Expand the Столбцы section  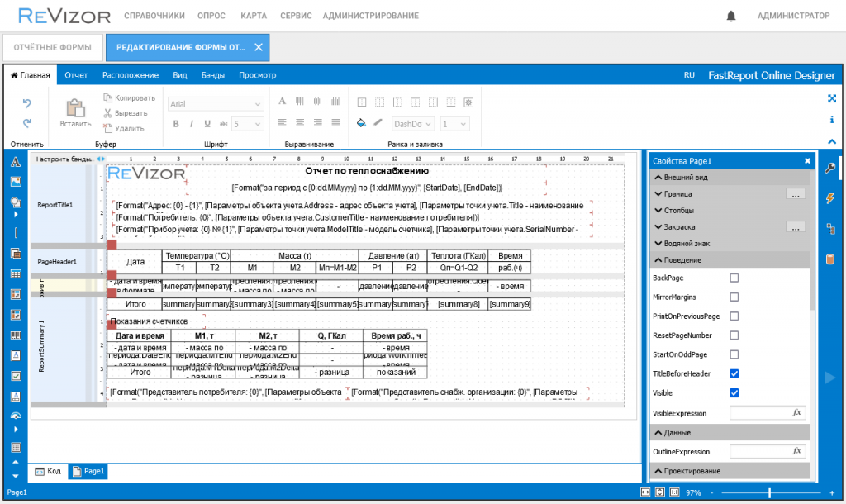730,211
